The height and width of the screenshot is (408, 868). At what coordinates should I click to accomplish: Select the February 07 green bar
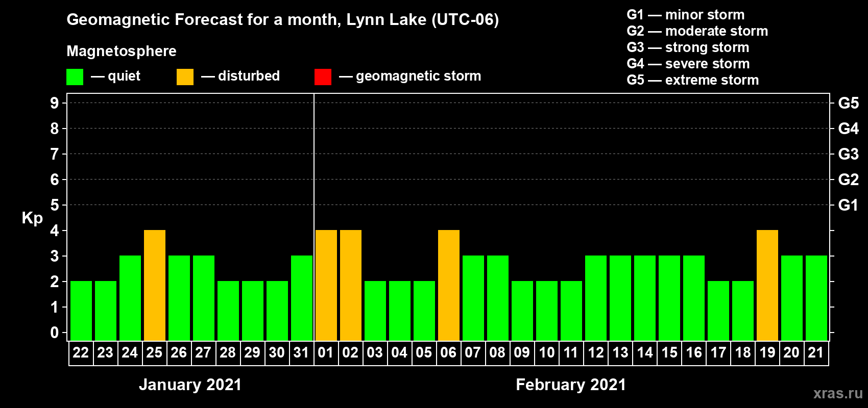[473, 298]
